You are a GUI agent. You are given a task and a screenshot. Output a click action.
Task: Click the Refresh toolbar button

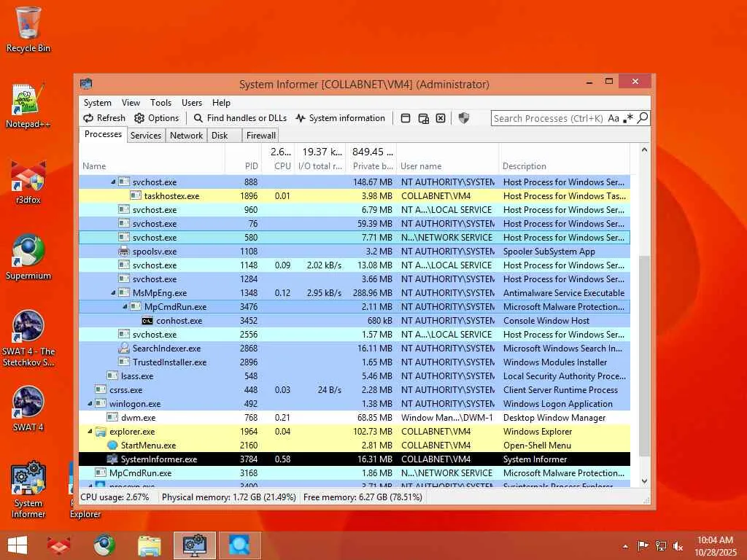pos(104,118)
